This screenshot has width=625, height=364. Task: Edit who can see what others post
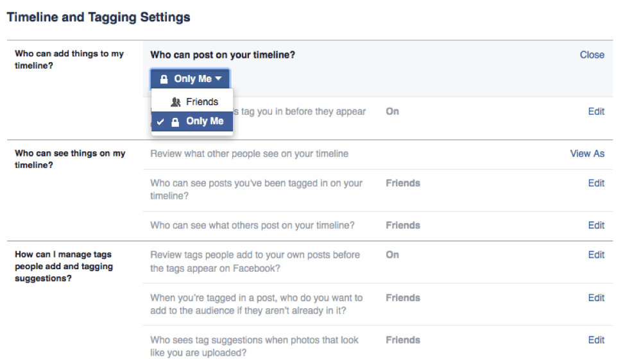click(596, 226)
